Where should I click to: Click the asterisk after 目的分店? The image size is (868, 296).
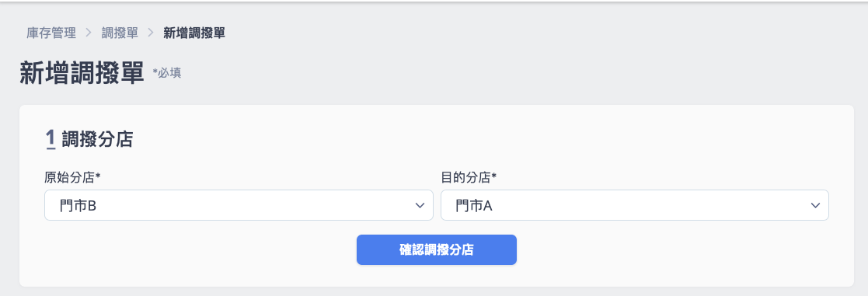coord(494,176)
